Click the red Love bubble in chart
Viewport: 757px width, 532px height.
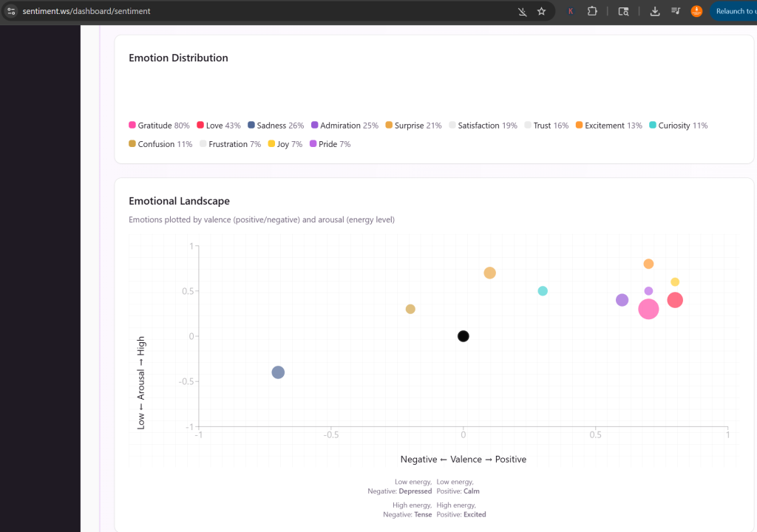(x=675, y=300)
